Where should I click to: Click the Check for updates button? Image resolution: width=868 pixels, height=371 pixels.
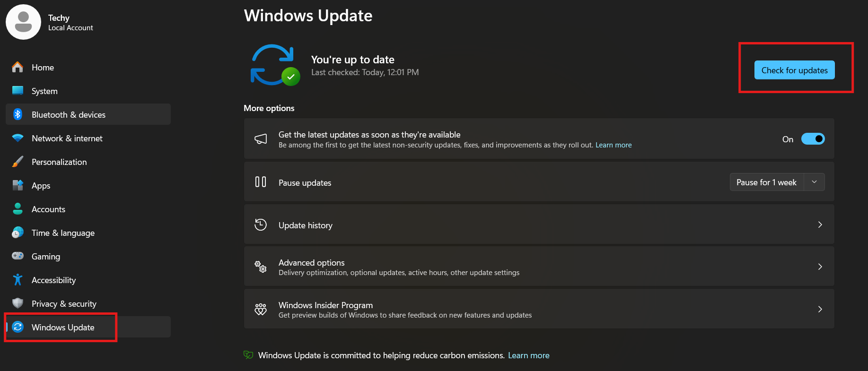point(794,70)
